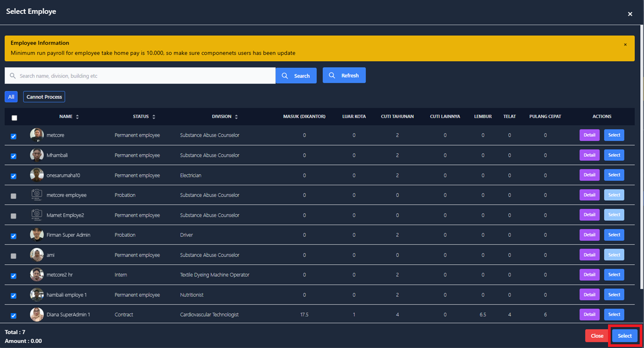Screen dimensions: 644x348
Task: Click the Cardiovascular Technologist division cell
Action: (x=209, y=314)
